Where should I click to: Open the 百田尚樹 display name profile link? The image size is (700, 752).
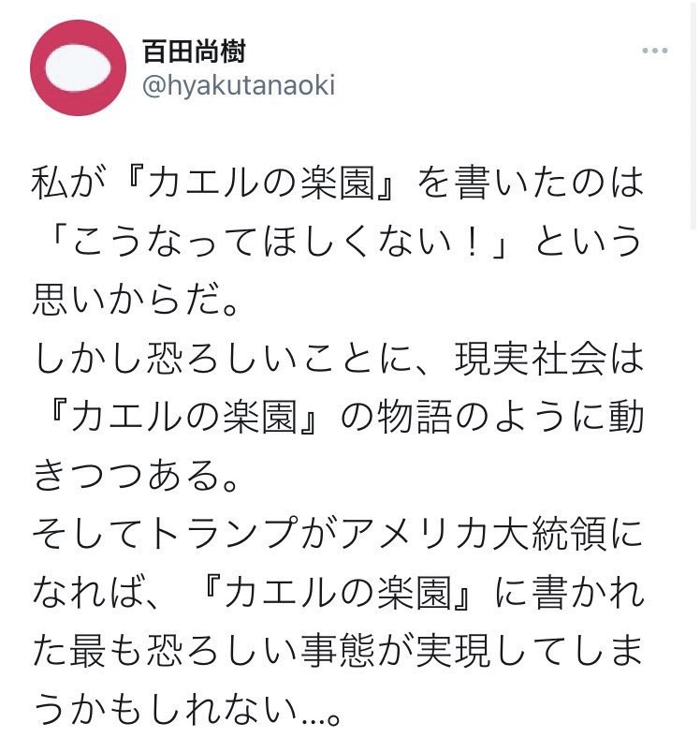[x=194, y=50]
